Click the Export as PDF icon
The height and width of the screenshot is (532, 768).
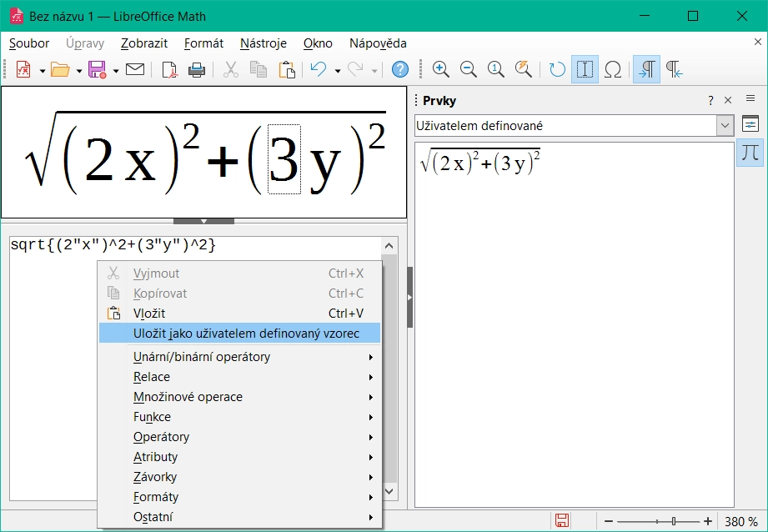(x=169, y=70)
